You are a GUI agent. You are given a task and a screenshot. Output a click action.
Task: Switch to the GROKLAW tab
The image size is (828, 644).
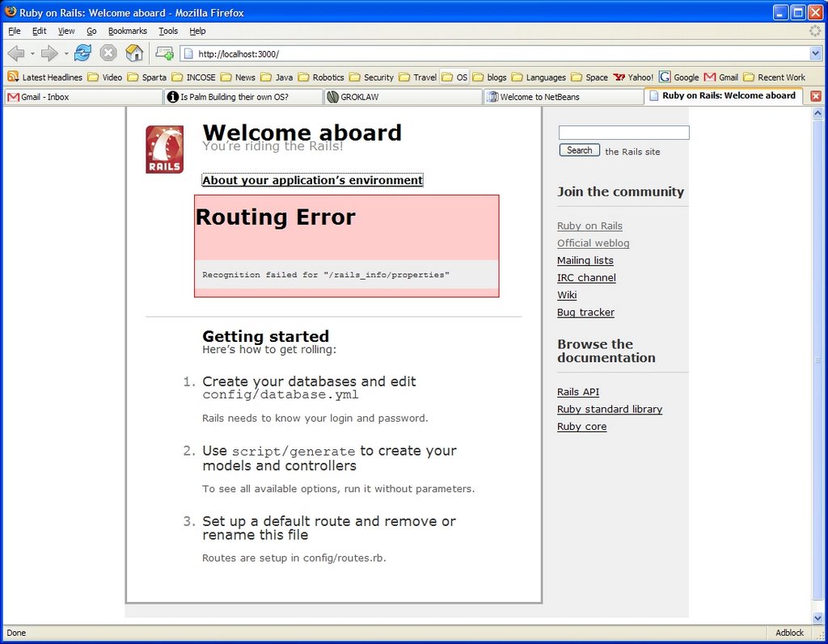point(403,97)
